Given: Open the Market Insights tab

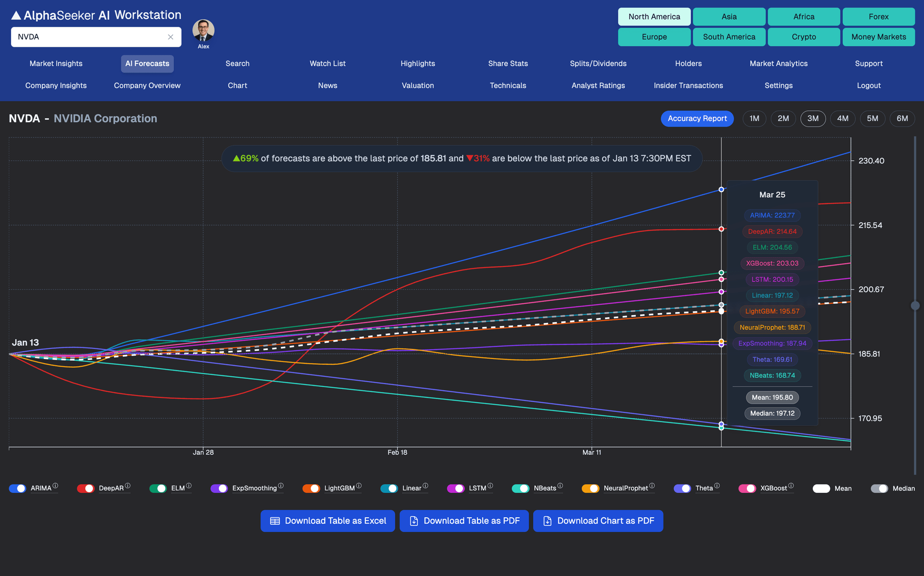Looking at the screenshot, I should [56, 63].
